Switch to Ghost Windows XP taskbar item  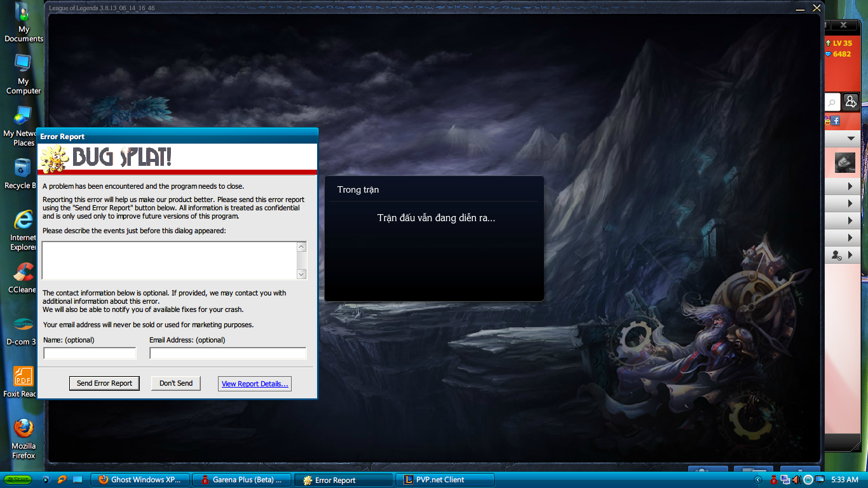tap(140, 480)
